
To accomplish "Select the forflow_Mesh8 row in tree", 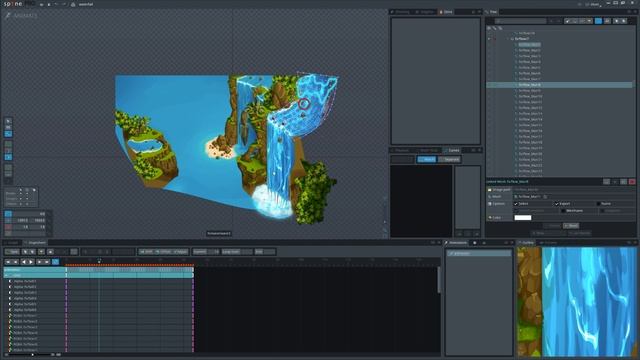I will pyautogui.click(x=559, y=85).
